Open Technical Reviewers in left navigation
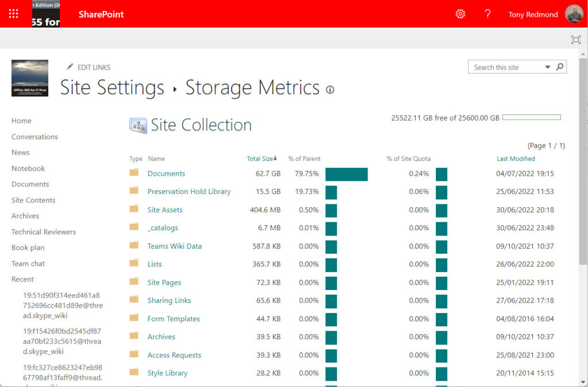Screen dimensions: 588x387 click(x=44, y=232)
